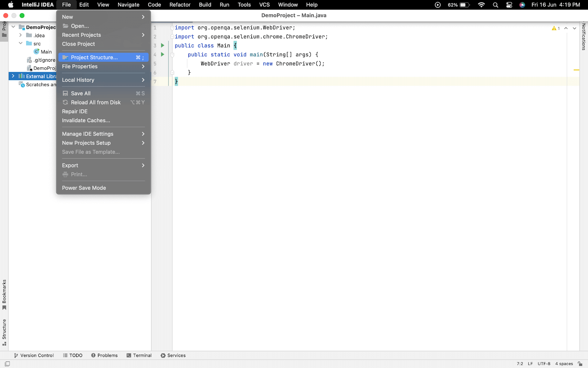This screenshot has height=368, width=588.
Task: Open the Terminal tool window
Action: click(139, 355)
